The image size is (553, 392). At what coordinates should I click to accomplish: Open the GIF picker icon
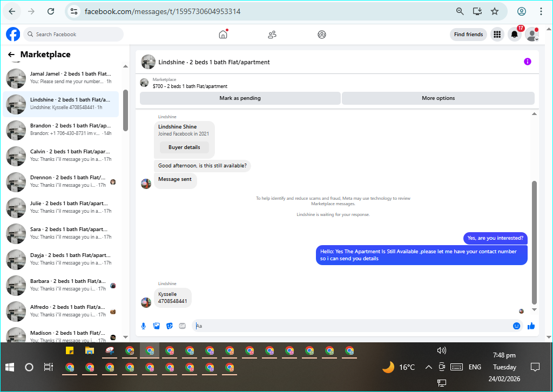pyautogui.click(x=183, y=326)
